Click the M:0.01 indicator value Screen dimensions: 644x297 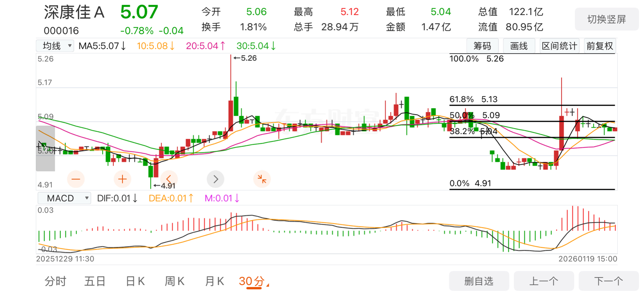[222, 198]
